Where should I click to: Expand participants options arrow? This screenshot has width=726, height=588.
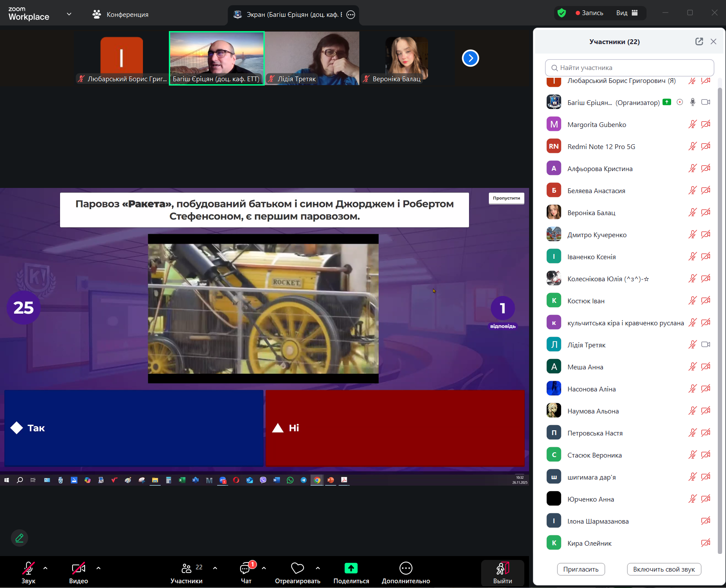pyautogui.click(x=215, y=568)
